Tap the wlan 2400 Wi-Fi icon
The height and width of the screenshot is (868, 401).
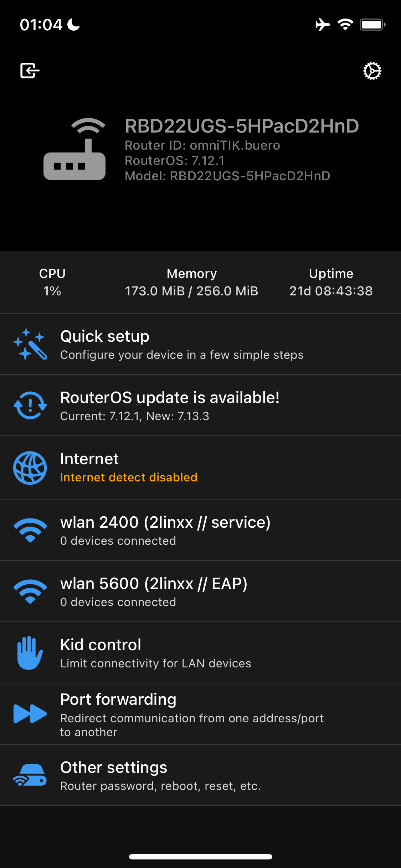(x=30, y=530)
